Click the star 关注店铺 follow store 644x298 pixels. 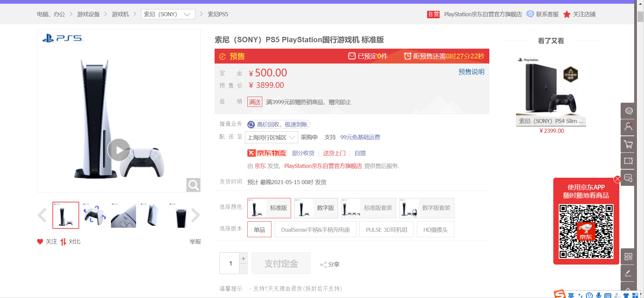pos(567,14)
